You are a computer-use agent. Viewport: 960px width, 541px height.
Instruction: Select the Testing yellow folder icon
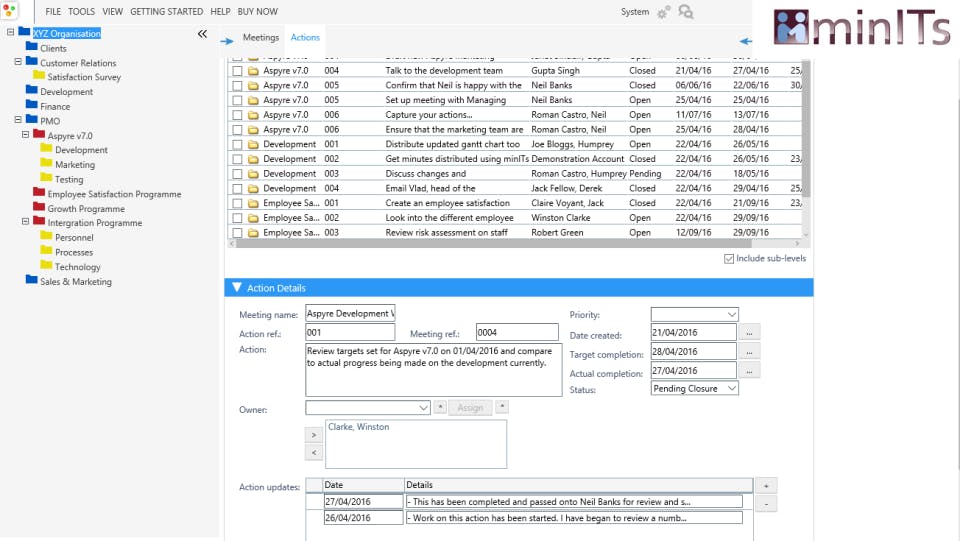tap(47, 177)
